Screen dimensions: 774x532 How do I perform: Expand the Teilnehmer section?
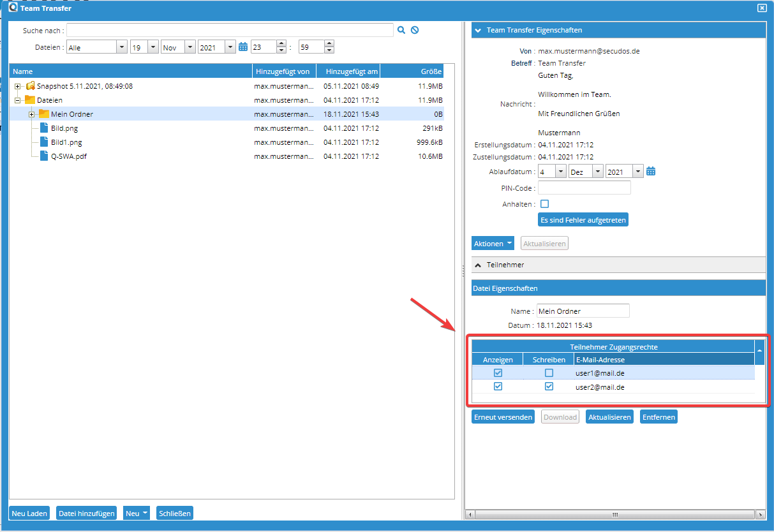479,265
